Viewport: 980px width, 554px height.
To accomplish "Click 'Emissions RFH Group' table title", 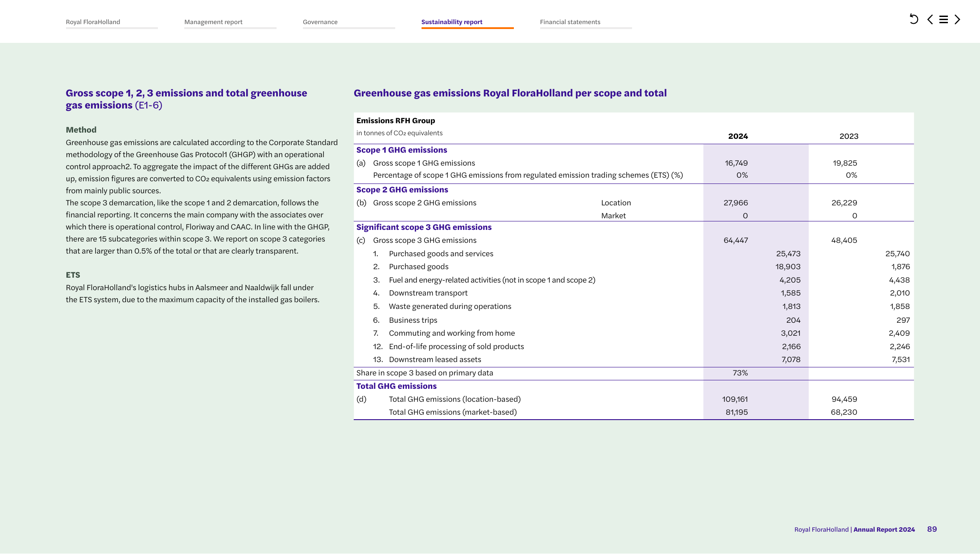I will pyautogui.click(x=395, y=121).
